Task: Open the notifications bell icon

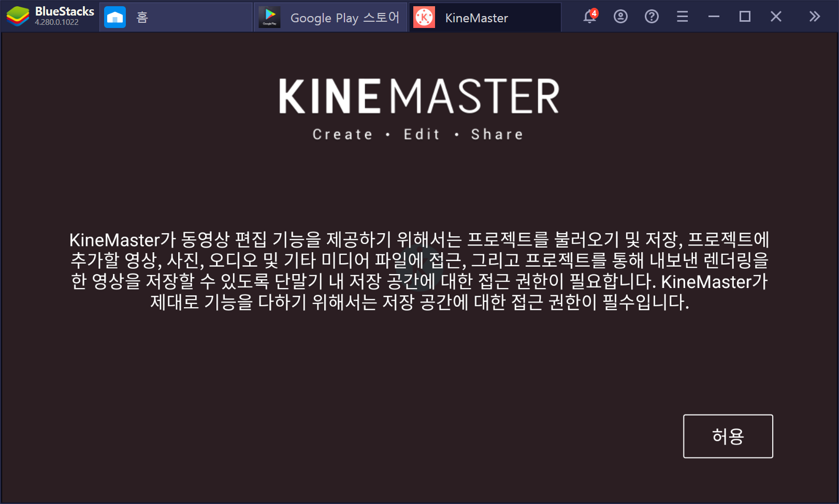Action: [589, 17]
